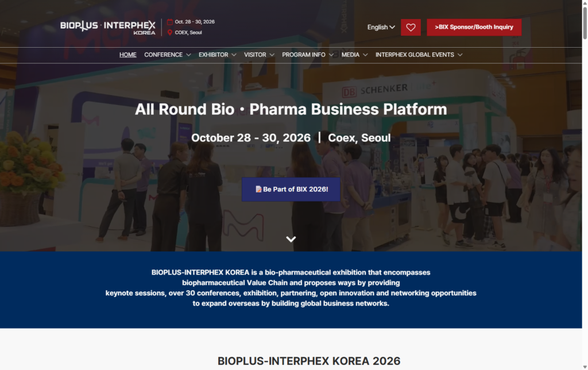Click the Be Part of BIX 2026! button
The image size is (588, 370).
(x=291, y=189)
